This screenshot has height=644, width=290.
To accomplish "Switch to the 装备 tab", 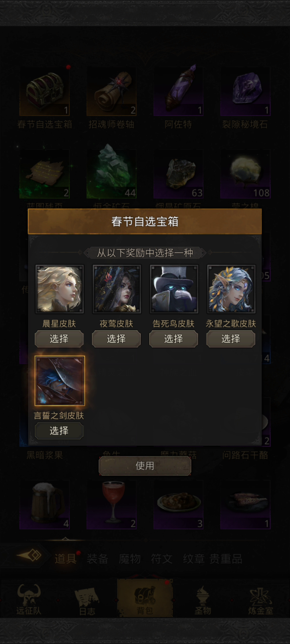I will pyautogui.click(x=97, y=559).
